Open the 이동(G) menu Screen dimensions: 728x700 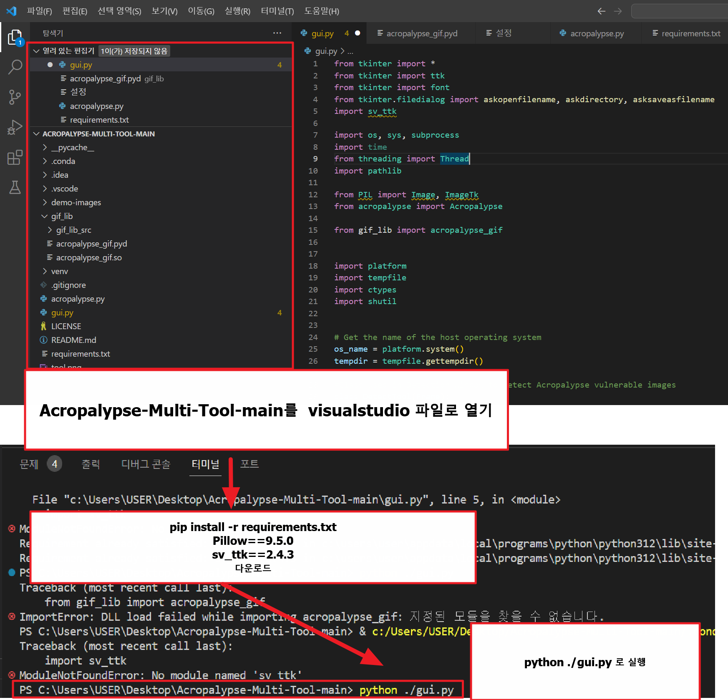coord(201,11)
